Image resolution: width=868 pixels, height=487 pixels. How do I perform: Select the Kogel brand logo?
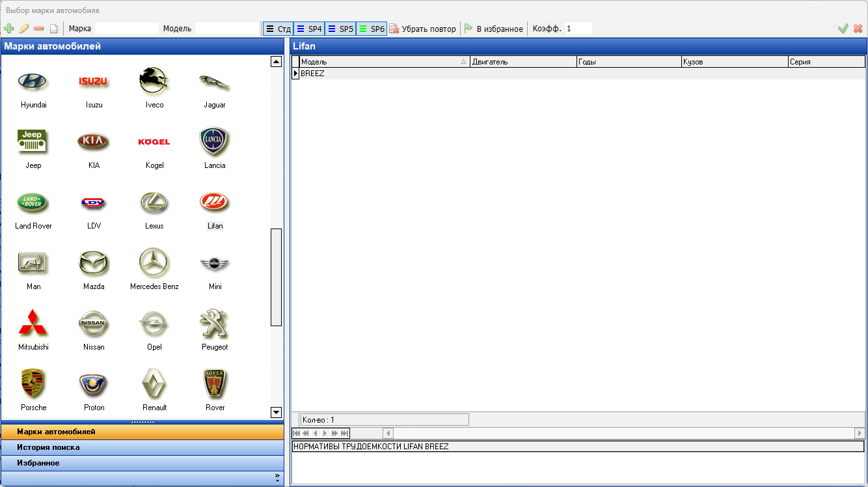(154, 142)
